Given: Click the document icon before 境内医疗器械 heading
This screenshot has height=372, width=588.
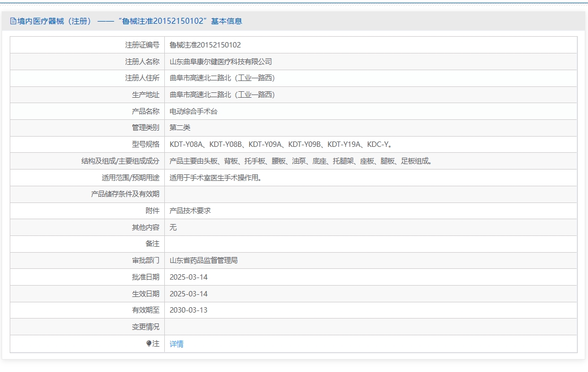Looking at the screenshot, I should point(13,22).
